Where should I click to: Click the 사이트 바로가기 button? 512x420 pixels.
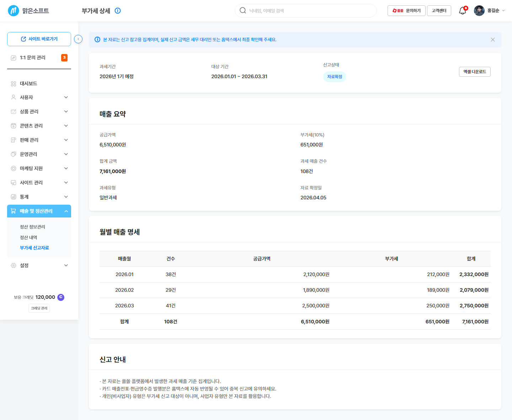click(39, 39)
